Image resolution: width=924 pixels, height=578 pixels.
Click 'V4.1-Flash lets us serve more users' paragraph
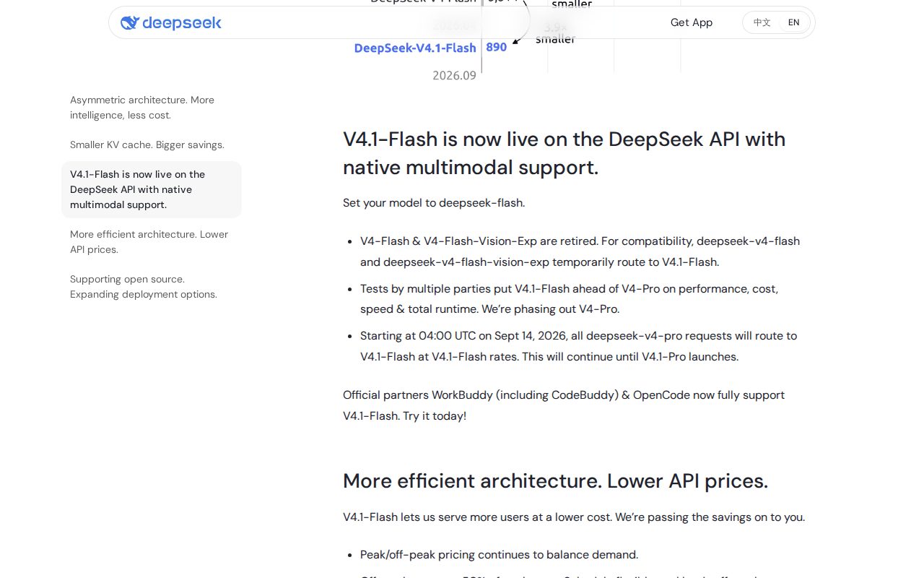[x=574, y=517]
